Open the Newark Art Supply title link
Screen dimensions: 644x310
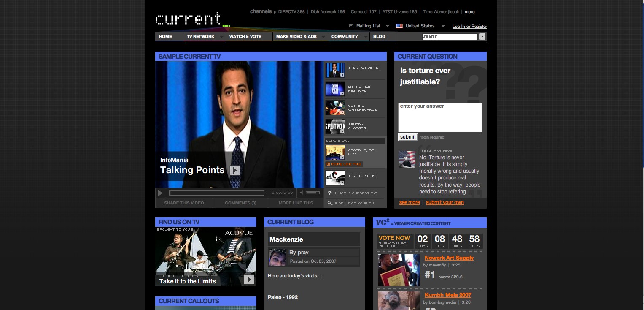[x=449, y=258]
